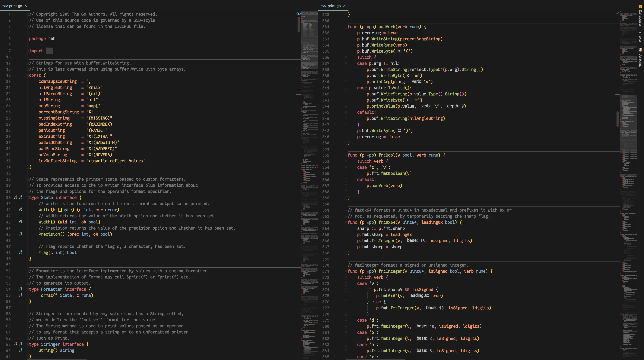Select the left print.go editor tab
The height and width of the screenshot is (360, 644).
[x=15, y=6]
